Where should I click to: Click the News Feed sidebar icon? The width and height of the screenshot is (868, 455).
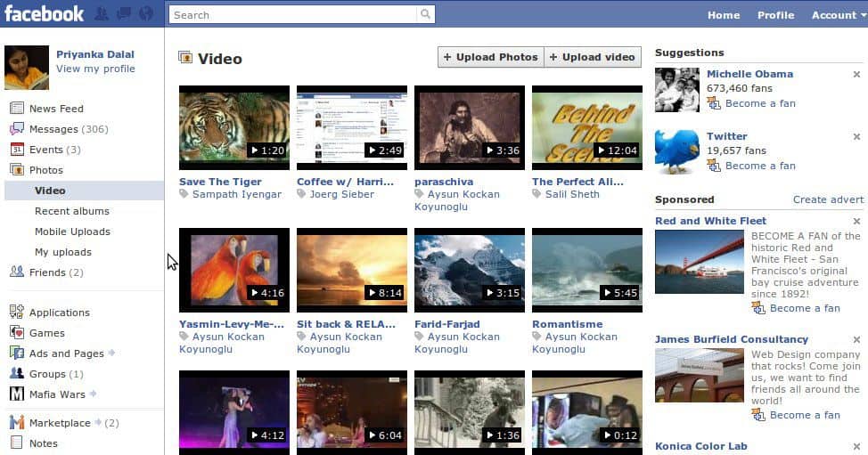pos(17,108)
